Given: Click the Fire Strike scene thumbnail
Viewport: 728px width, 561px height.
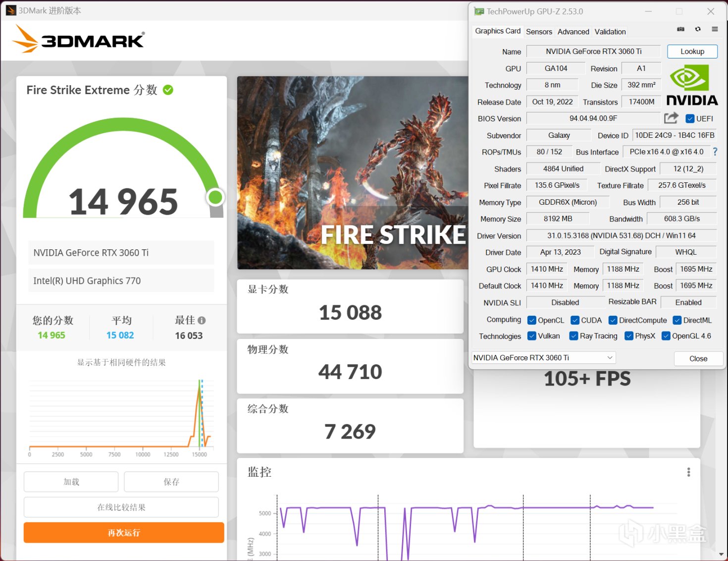Looking at the screenshot, I should coord(353,172).
